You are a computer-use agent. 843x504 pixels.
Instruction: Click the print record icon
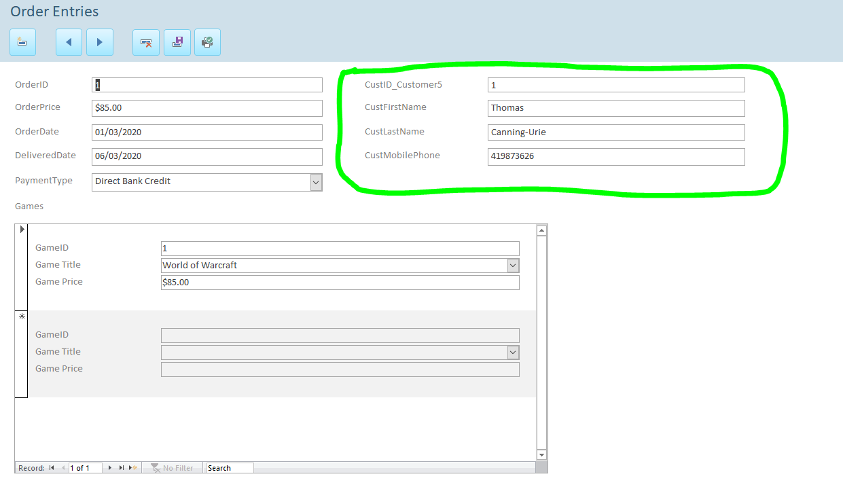pyautogui.click(x=207, y=42)
